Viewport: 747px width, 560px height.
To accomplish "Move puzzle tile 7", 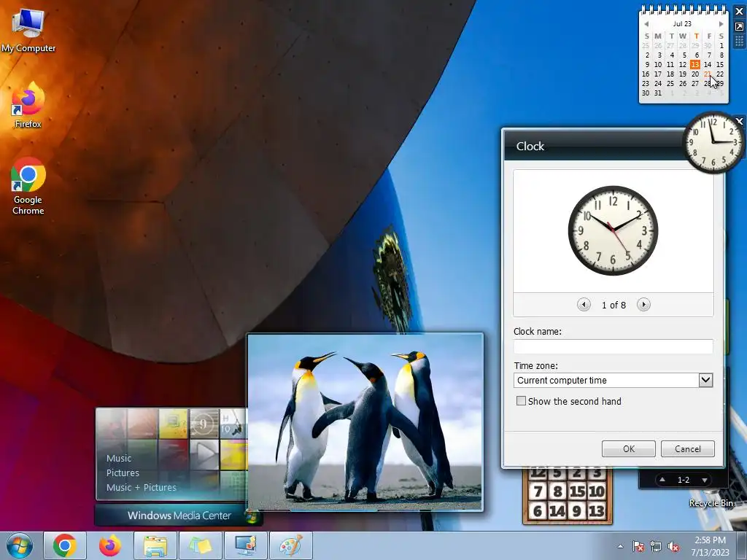I will (538, 491).
